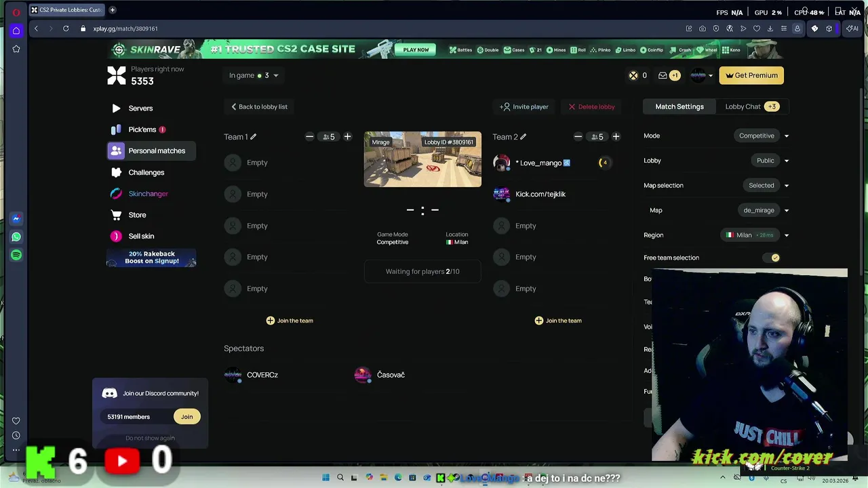This screenshot has height=488, width=868.
Task: Click the 20% Rakeback boost banner
Action: 151,258
